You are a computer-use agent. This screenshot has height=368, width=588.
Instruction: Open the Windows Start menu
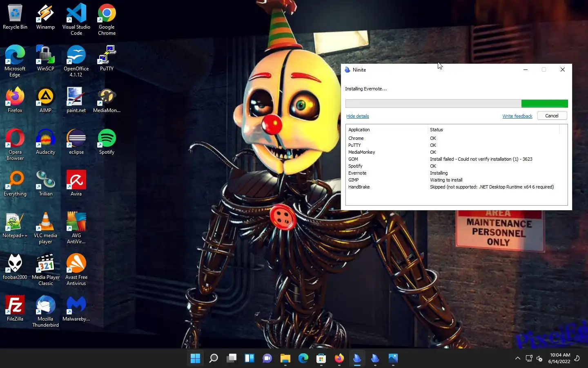click(196, 359)
